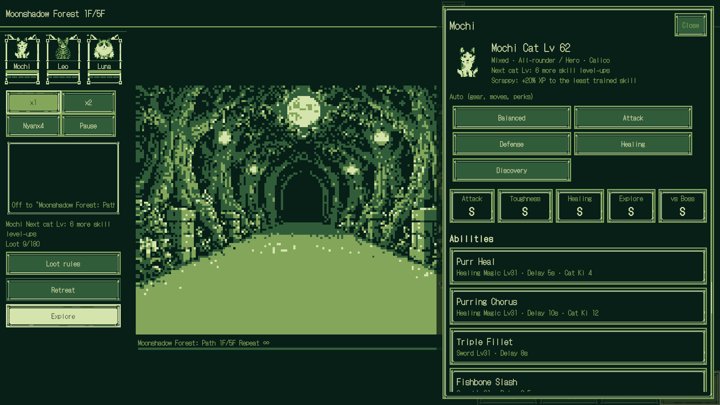The height and width of the screenshot is (405, 720).
Task: Select the Purring Chorus ability
Action: pos(578,306)
